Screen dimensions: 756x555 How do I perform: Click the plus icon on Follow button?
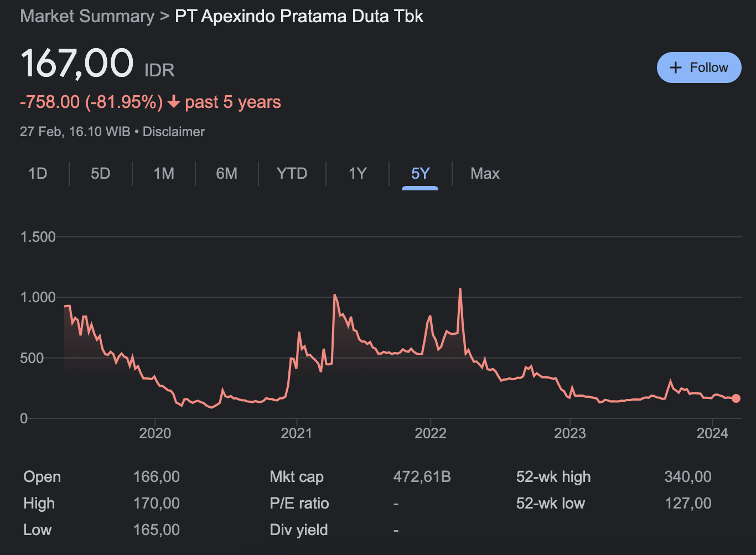676,67
